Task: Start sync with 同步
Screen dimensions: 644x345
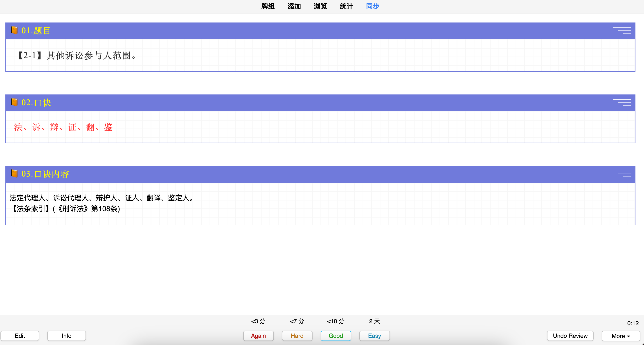Action: click(372, 6)
